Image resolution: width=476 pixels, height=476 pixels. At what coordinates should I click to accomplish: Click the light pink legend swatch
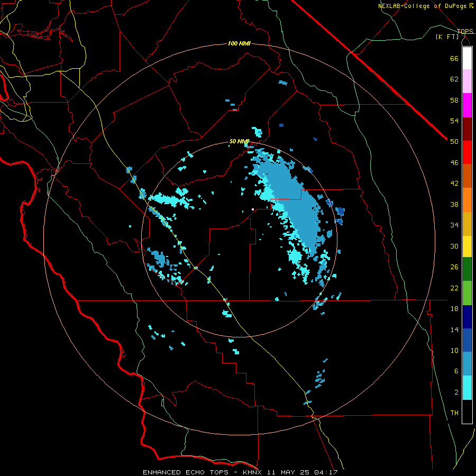[467, 81]
